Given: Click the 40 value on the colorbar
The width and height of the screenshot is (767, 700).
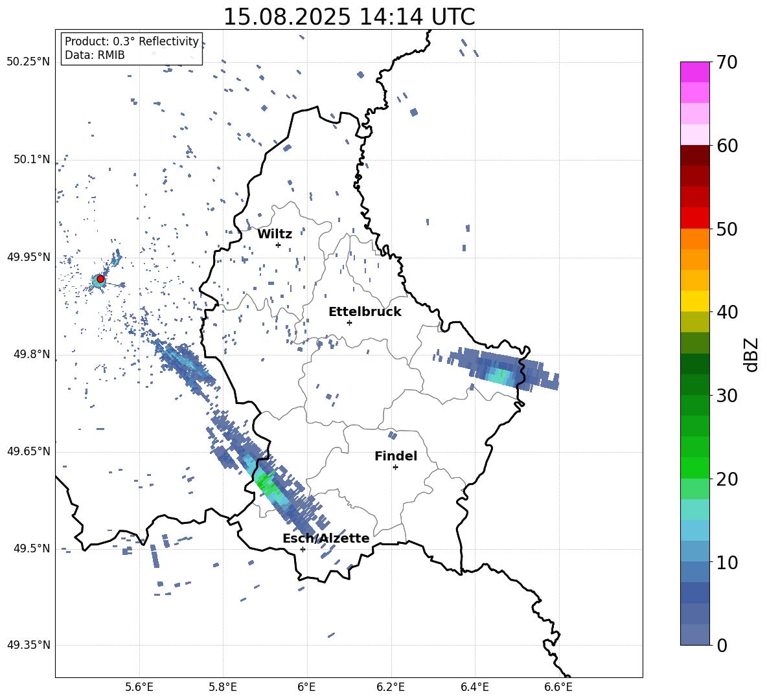Looking at the screenshot, I should click(726, 312).
